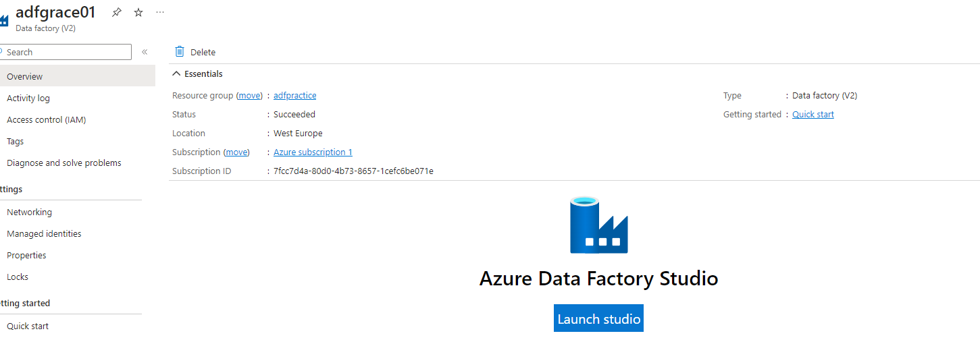Select Tags in the left menu

(16, 142)
